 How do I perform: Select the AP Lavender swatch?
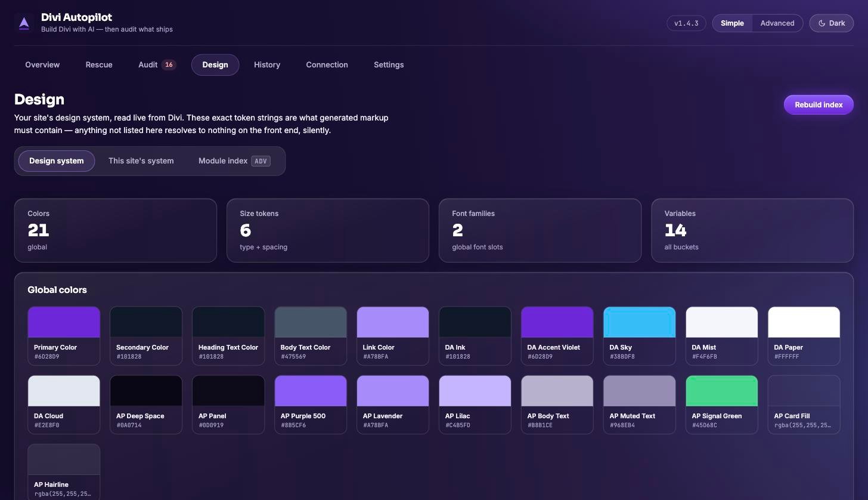point(393,405)
